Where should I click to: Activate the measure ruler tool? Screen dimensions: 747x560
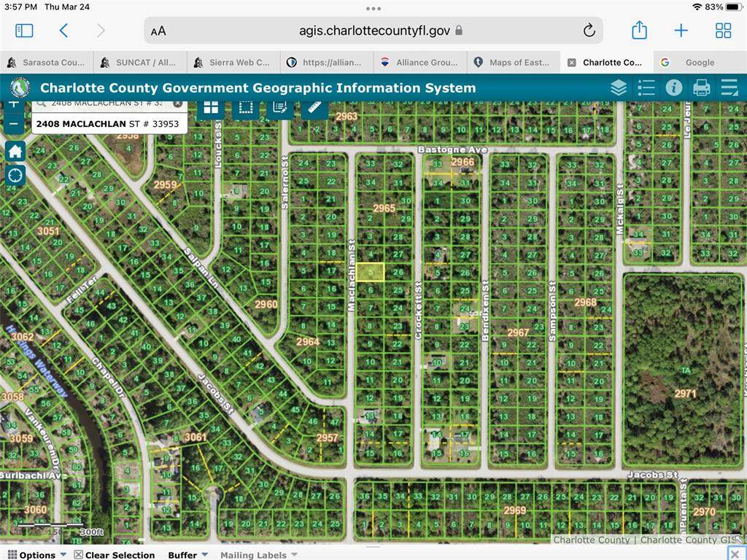coord(314,108)
